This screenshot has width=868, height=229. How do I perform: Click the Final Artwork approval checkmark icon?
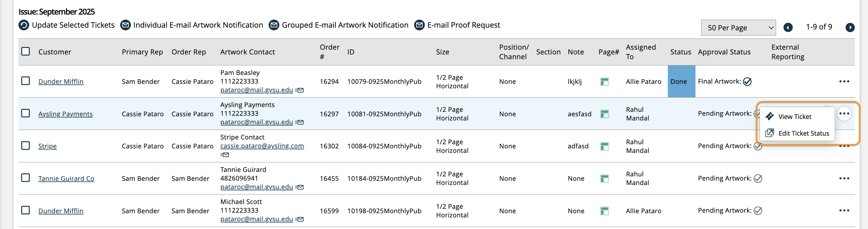[x=747, y=82]
